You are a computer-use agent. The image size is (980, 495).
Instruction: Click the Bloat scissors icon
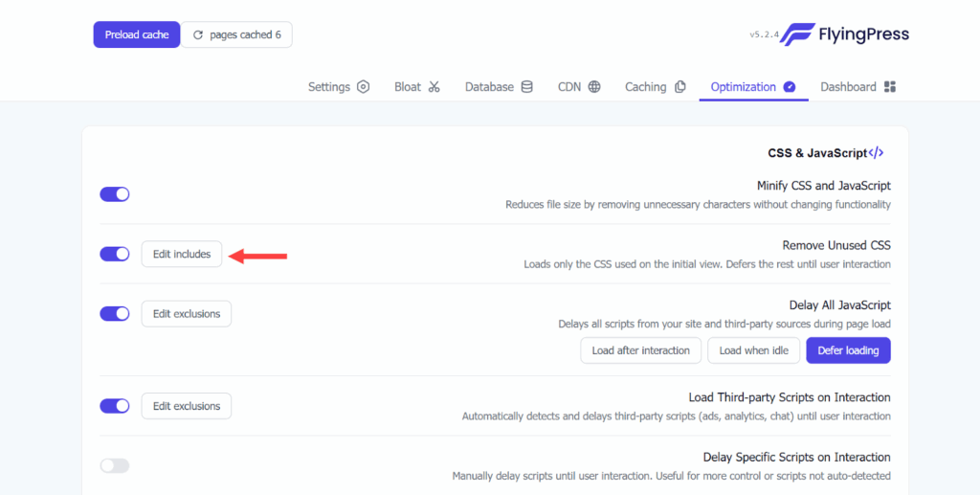[x=434, y=87]
